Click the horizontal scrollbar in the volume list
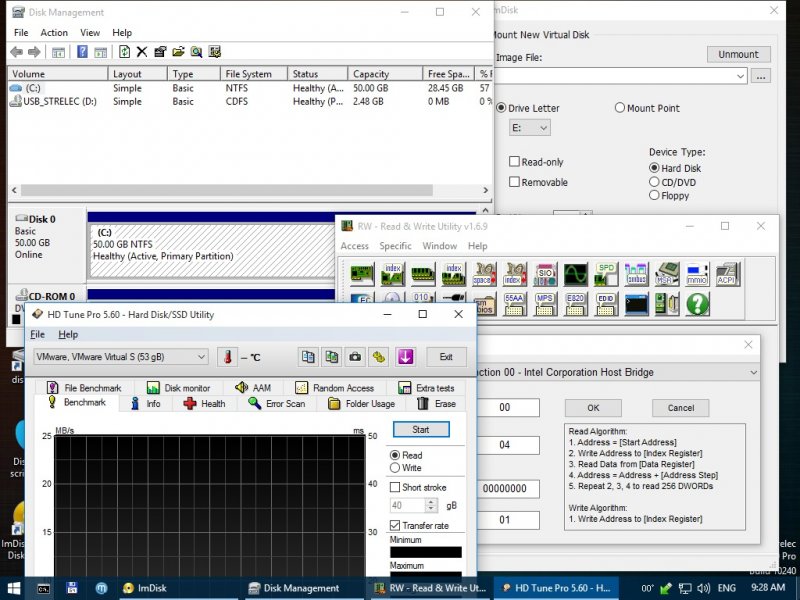 226,190
